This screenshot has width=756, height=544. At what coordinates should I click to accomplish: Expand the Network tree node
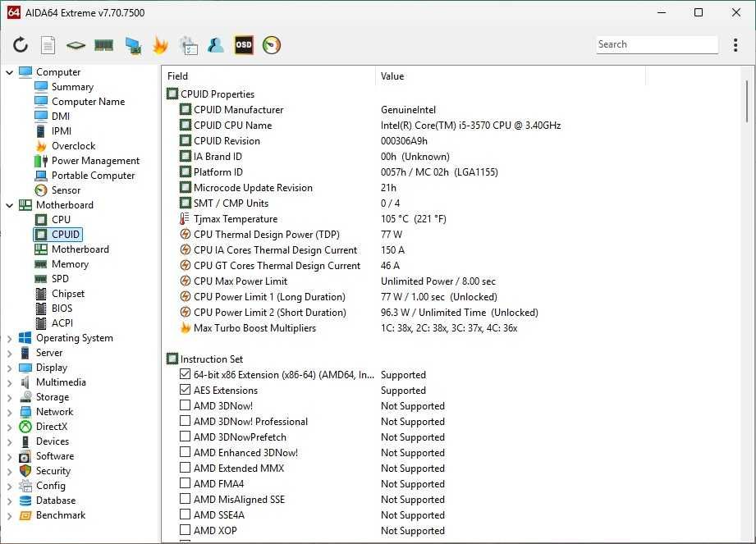(x=9, y=413)
